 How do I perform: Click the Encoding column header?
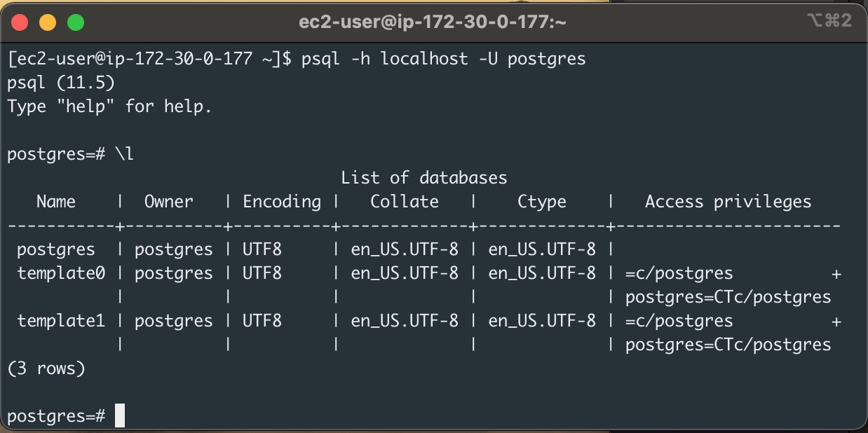pyautogui.click(x=280, y=201)
